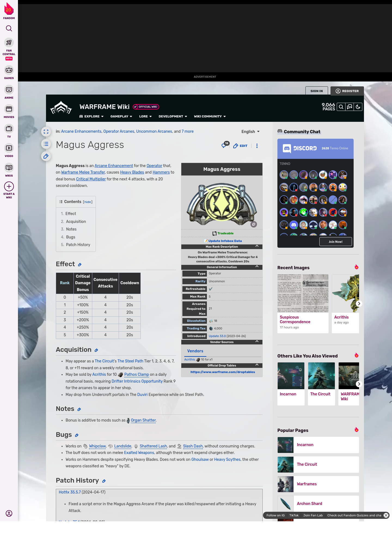Jump to Effect in Contents
Image resolution: width=392 pixels, height=545 pixels.
point(71,214)
